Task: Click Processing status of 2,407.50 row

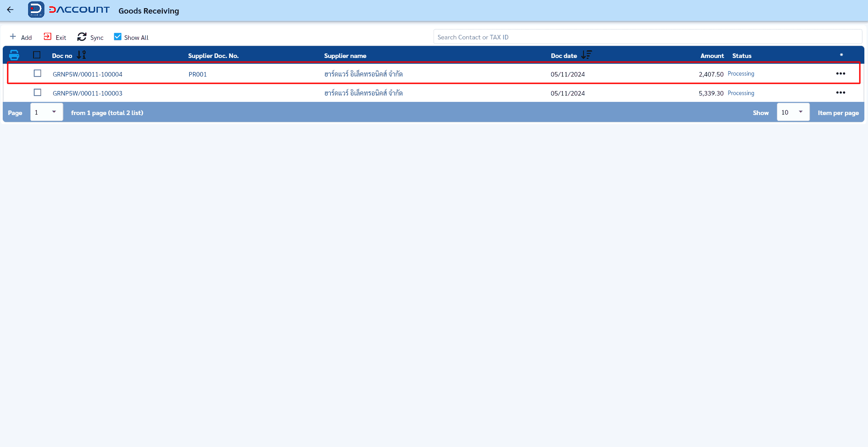Action: pyautogui.click(x=741, y=74)
